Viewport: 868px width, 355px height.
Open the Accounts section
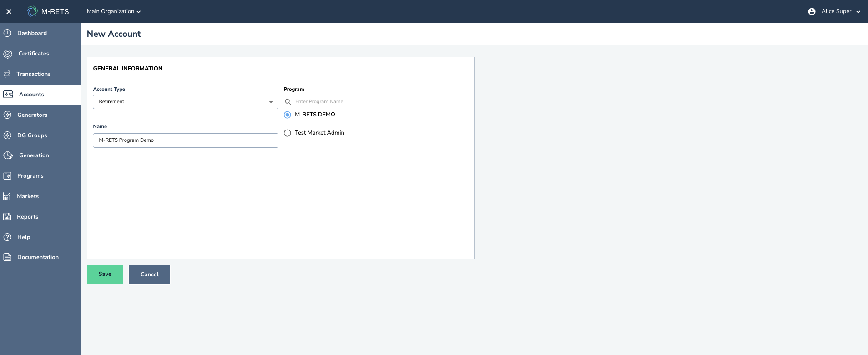(x=40, y=95)
